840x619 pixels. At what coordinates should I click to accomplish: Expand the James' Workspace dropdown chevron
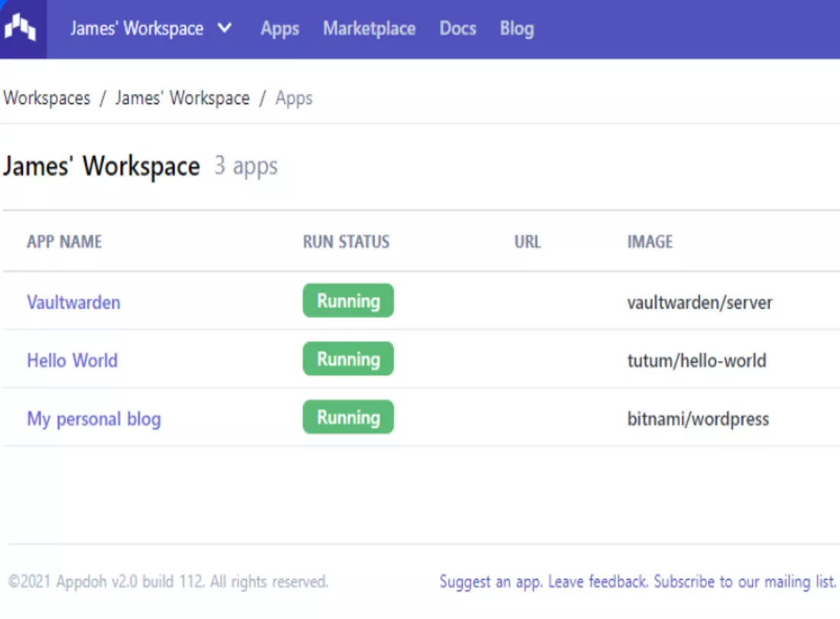[x=225, y=29]
